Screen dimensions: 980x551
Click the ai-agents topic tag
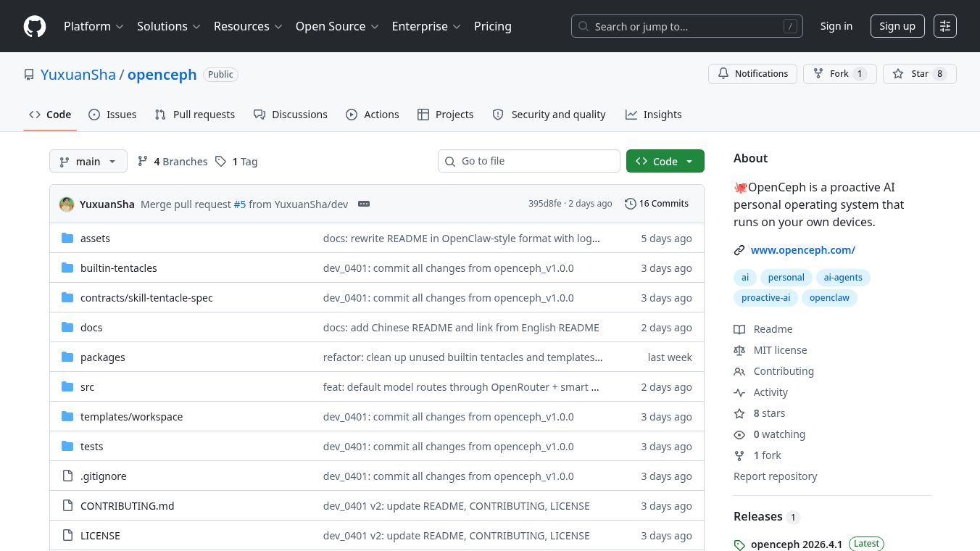[843, 277]
